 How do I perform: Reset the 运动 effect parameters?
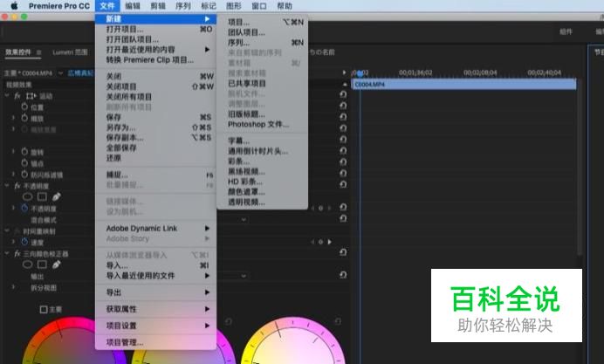(x=343, y=94)
